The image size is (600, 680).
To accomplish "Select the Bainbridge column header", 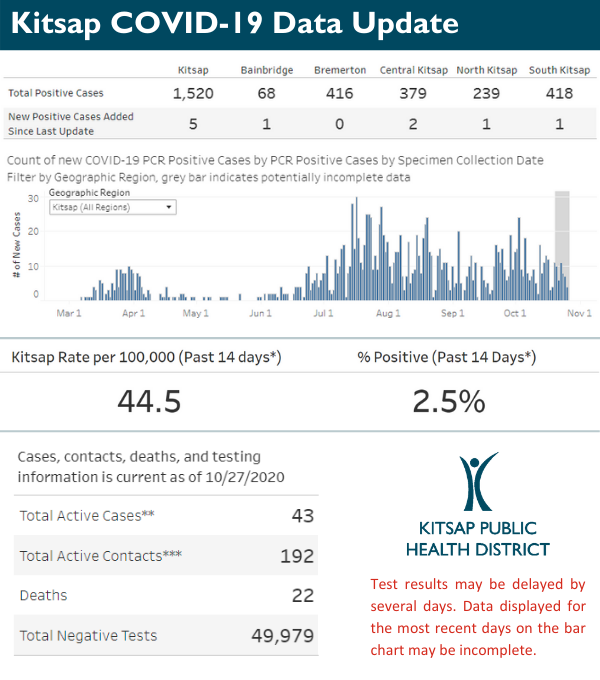I will click(266, 70).
